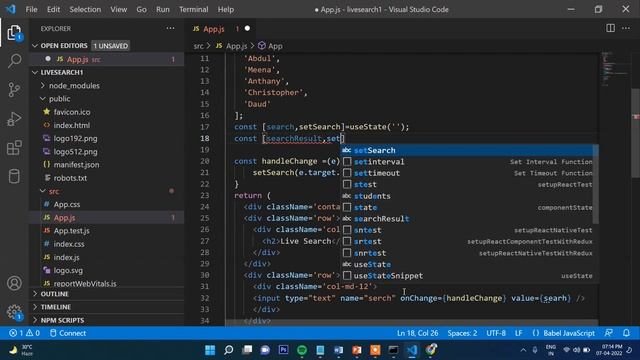This screenshot has height=360, width=640.
Task: Open the Photoshop taskbar icon
Action: pyautogui.click(x=283, y=350)
